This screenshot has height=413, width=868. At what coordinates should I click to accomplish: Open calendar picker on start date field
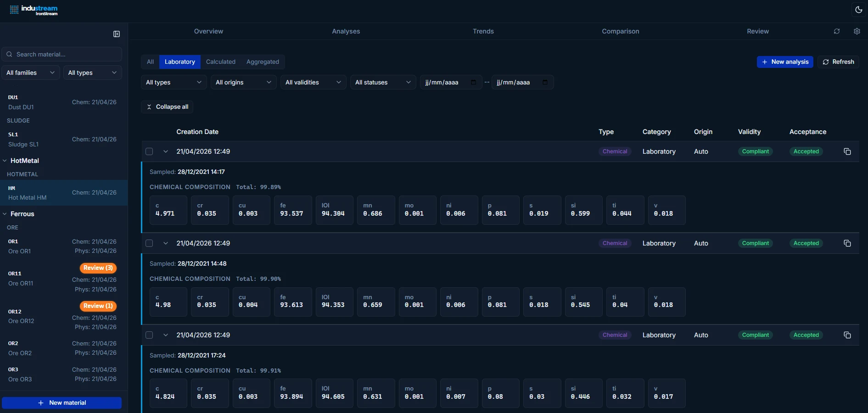473,83
